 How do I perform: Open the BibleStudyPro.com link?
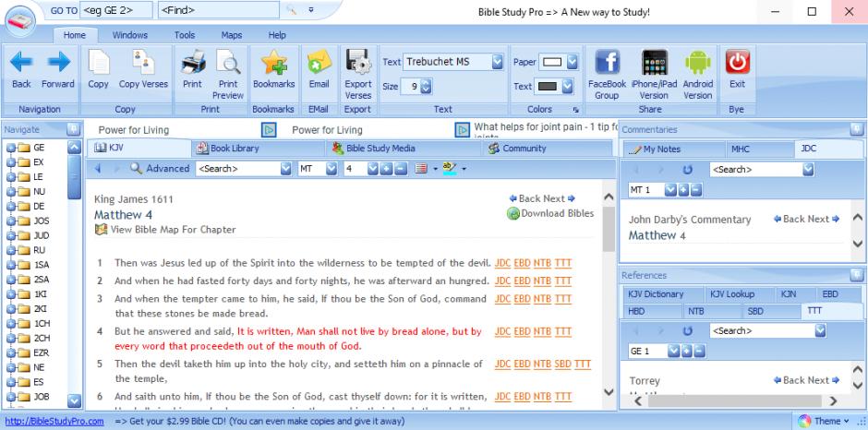click(54, 421)
